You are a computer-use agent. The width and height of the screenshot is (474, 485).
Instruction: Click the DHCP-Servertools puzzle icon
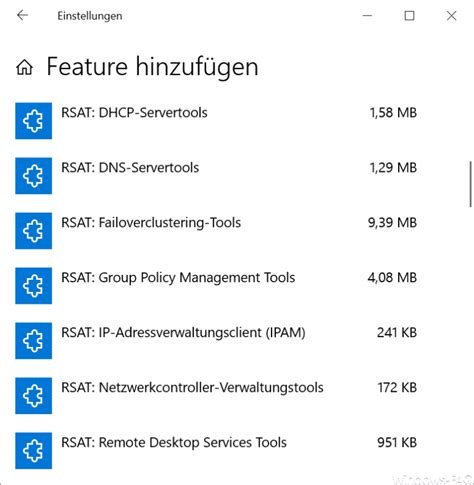(x=33, y=121)
